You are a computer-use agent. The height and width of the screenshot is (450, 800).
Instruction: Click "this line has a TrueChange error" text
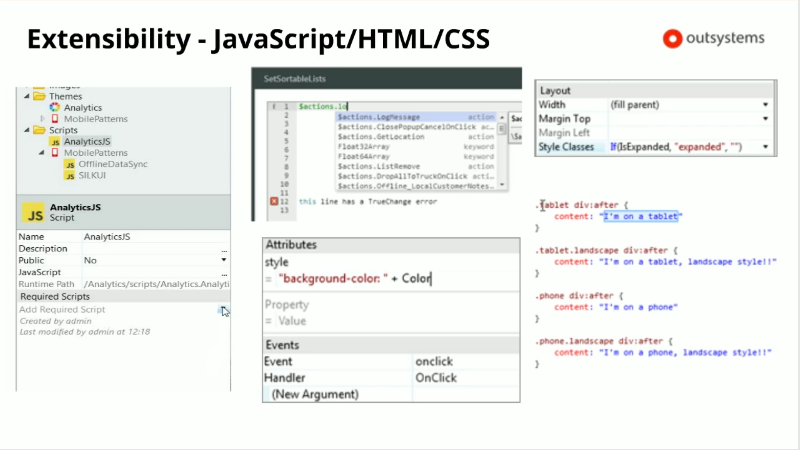click(x=368, y=202)
